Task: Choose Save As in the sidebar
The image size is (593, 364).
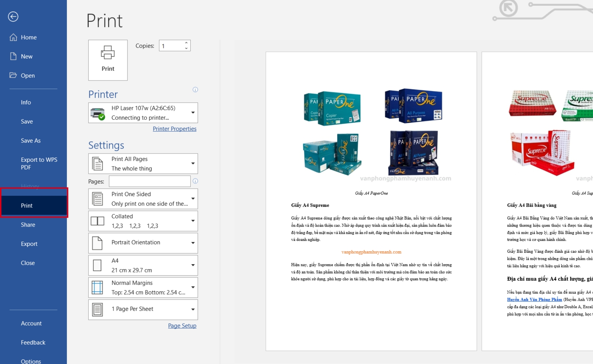Action: [x=33, y=141]
